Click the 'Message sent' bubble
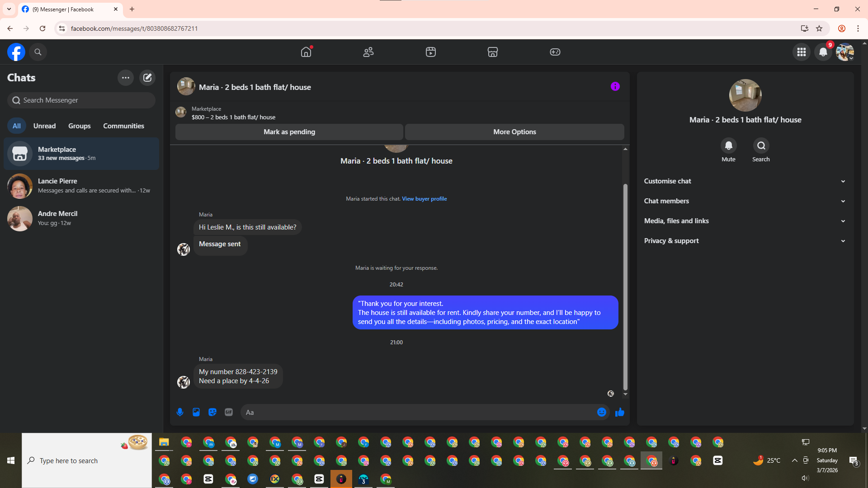Screen dimensions: 868x488 click(x=220, y=244)
